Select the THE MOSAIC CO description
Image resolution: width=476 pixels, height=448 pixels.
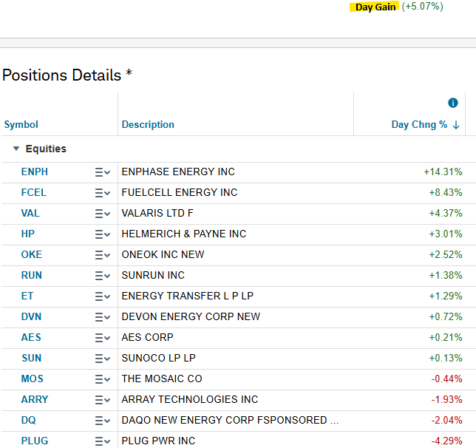[161, 379]
